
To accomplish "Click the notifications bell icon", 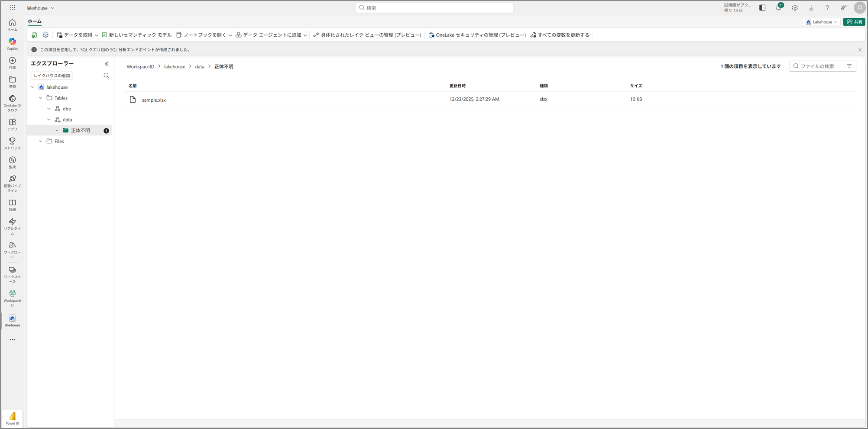I will pyautogui.click(x=778, y=8).
